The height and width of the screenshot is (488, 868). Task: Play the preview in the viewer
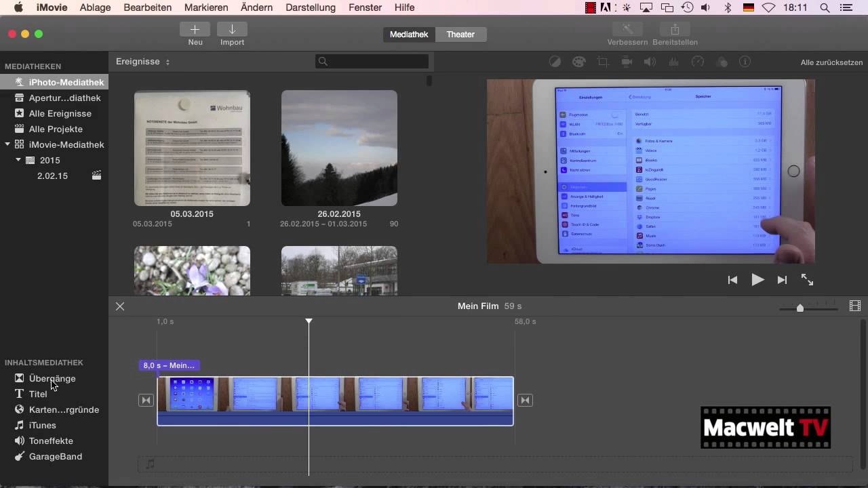pos(757,280)
